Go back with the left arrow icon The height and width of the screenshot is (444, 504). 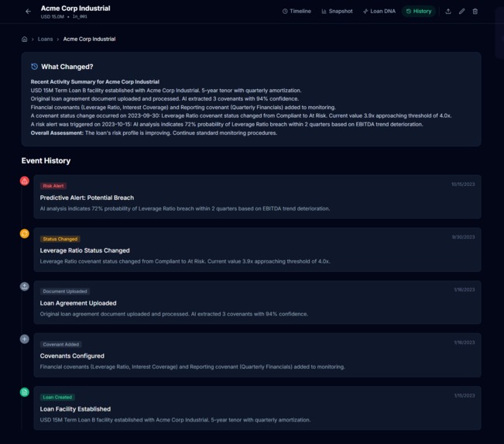(x=29, y=12)
